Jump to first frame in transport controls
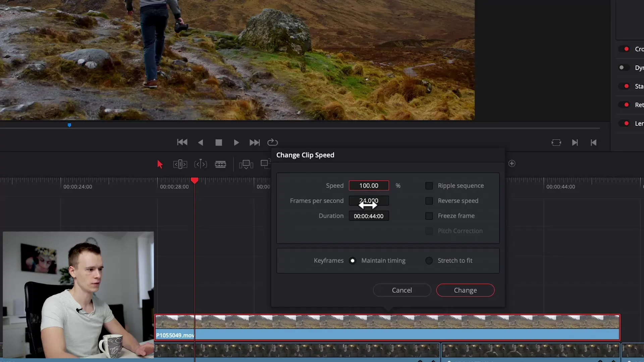 (182, 142)
